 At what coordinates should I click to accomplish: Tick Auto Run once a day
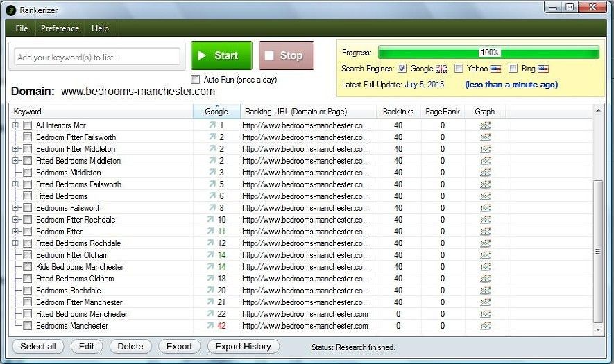coord(196,80)
